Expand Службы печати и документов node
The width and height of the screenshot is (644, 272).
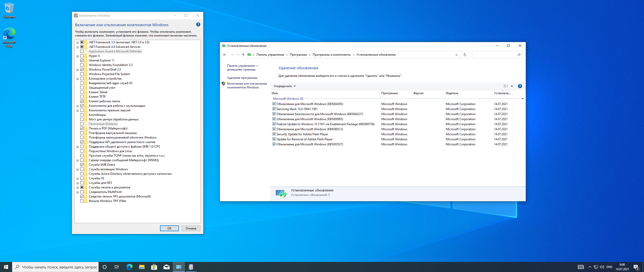point(77,188)
